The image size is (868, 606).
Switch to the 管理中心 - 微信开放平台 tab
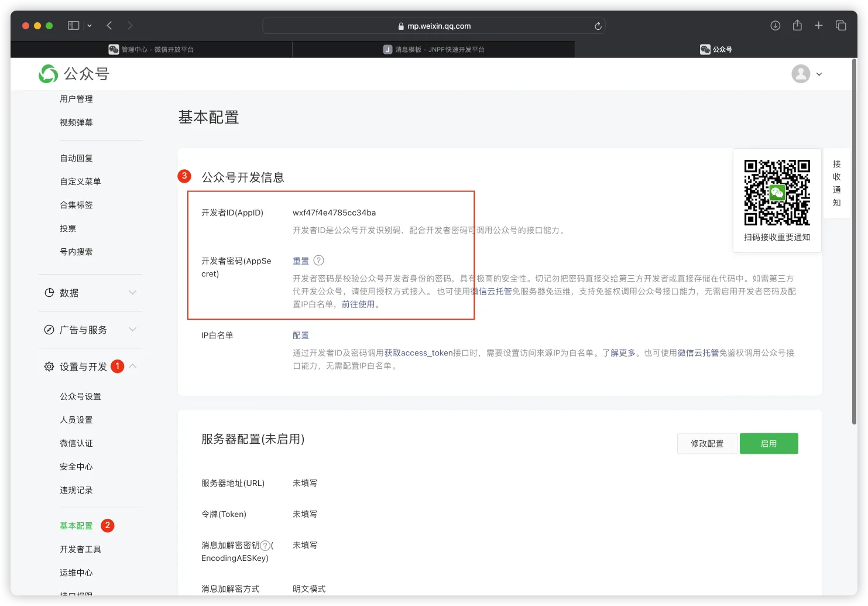click(x=152, y=50)
